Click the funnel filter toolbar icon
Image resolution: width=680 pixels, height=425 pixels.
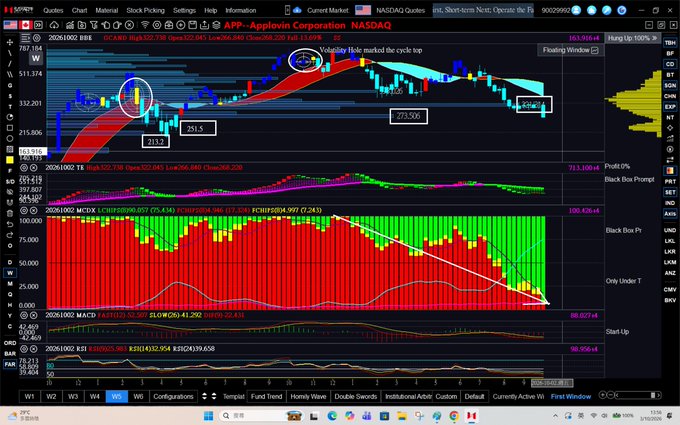pyautogui.click(x=94, y=25)
